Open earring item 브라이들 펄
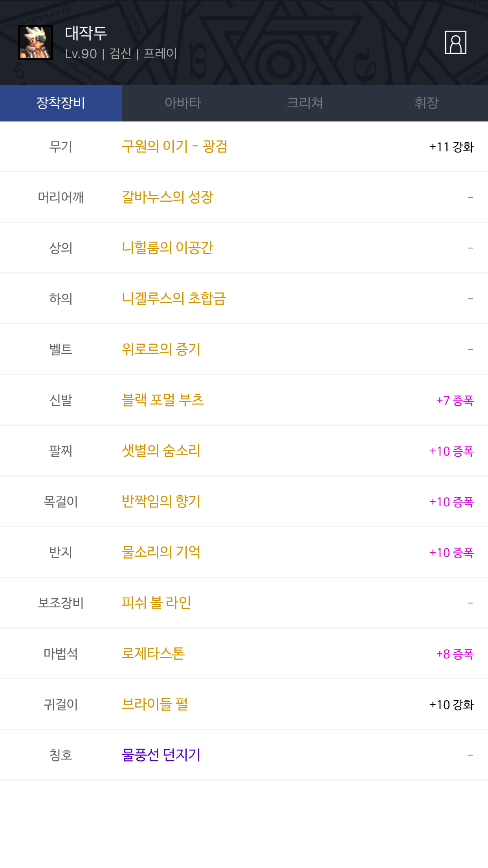Screen dimensions: 488x868 pyautogui.click(x=155, y=704)
